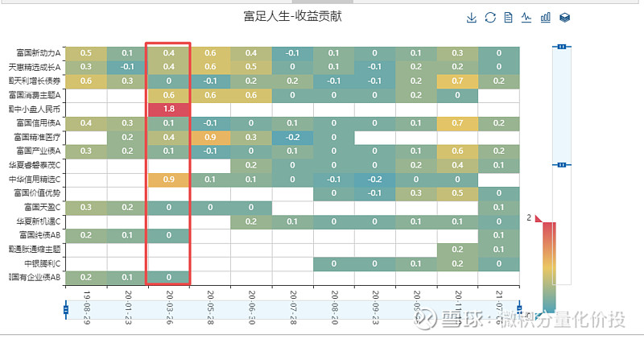The width and height of the screenshot is (644, 339).
Task: Click the 20-01-23 date axis label
Action: pos(128,308)
